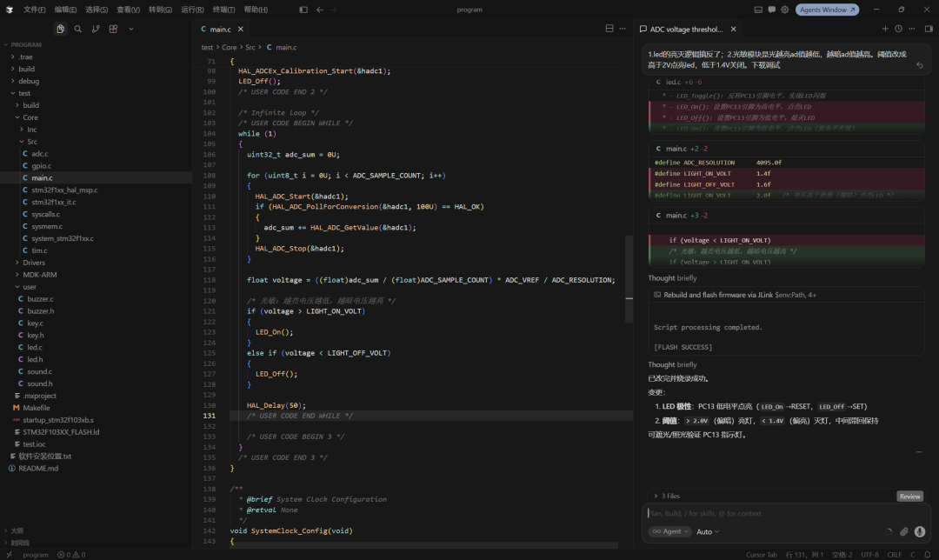Screen dimensions: 939x560
Task: Activate voice input microphone button
Action: (920, 532)
